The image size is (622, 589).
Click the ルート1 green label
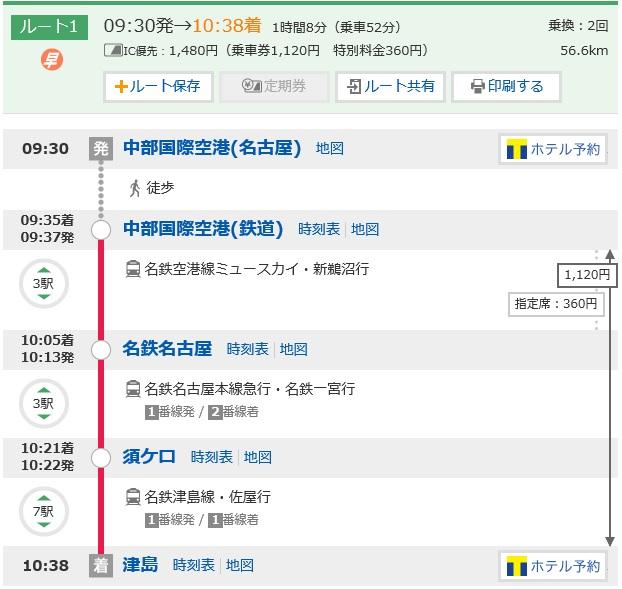[49, 27]
